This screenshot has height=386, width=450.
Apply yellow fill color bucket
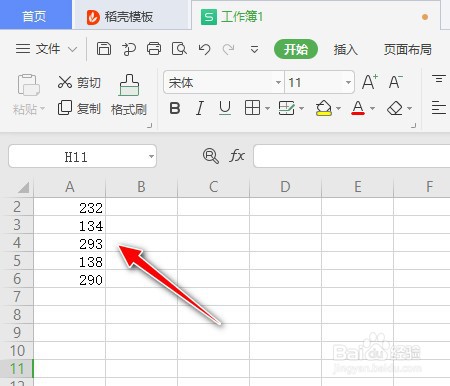click(324, 108)
